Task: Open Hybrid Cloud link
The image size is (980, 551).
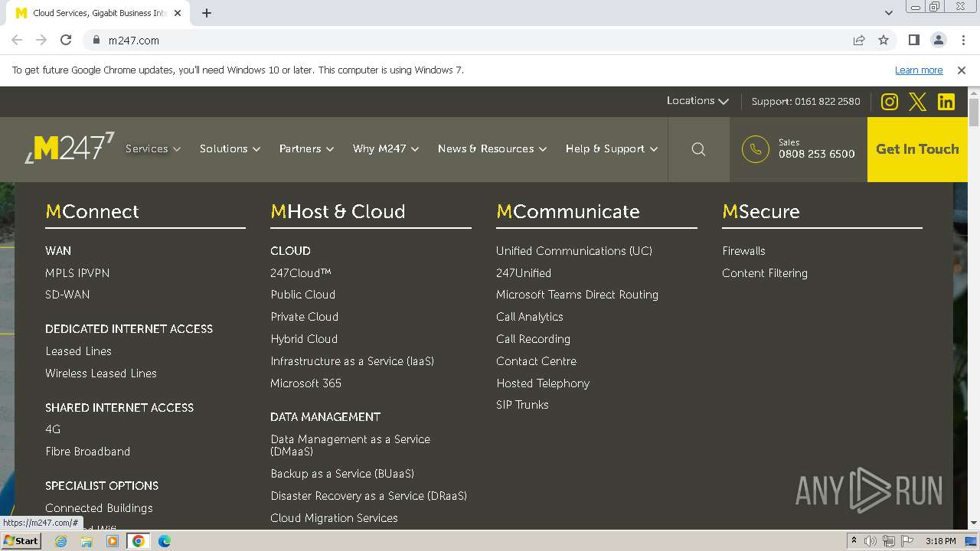Action: [304, 339]
